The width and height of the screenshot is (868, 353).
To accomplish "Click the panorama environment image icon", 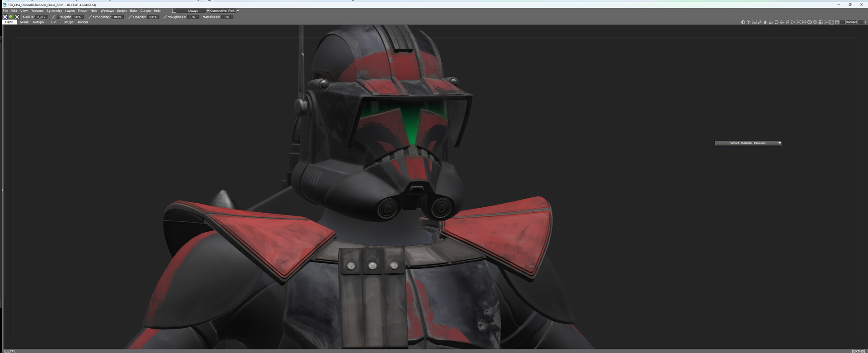I will click(754, 22).
